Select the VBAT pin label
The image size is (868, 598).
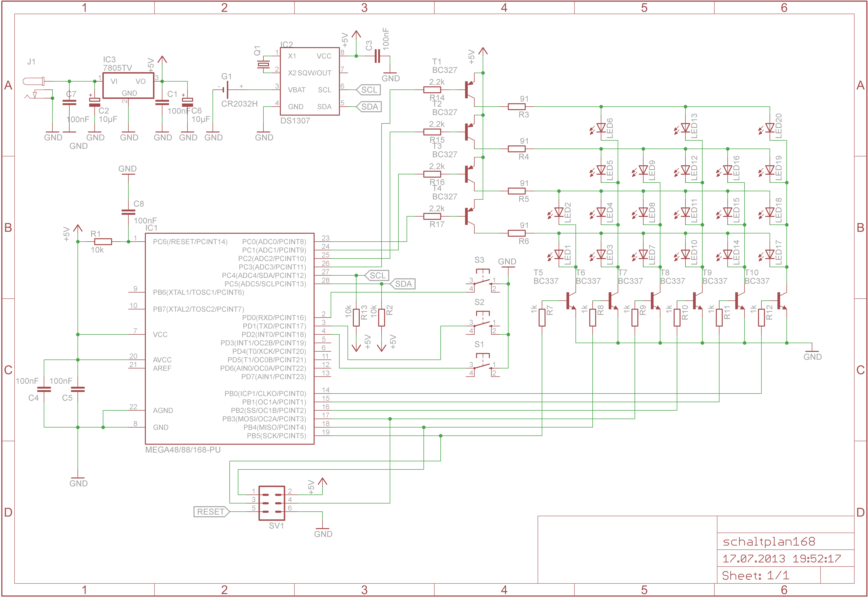click(297, 90)
